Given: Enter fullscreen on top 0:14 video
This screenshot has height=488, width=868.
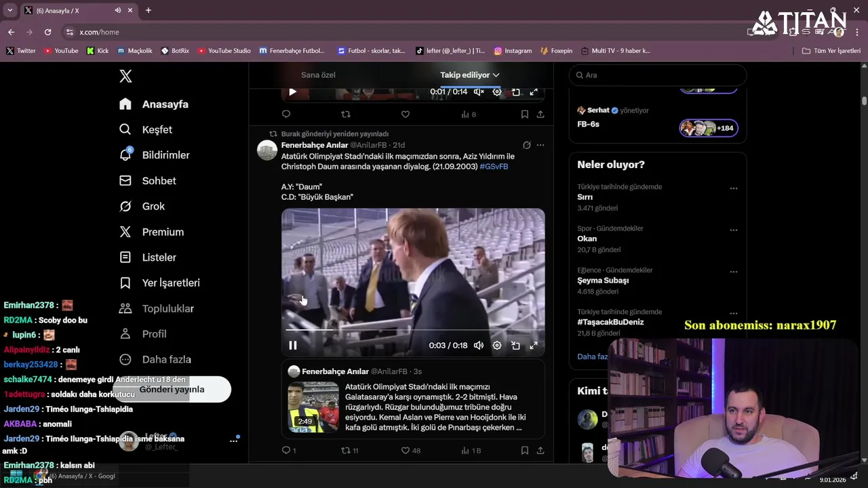Looking at the screenshot, I should pos(534,91).
